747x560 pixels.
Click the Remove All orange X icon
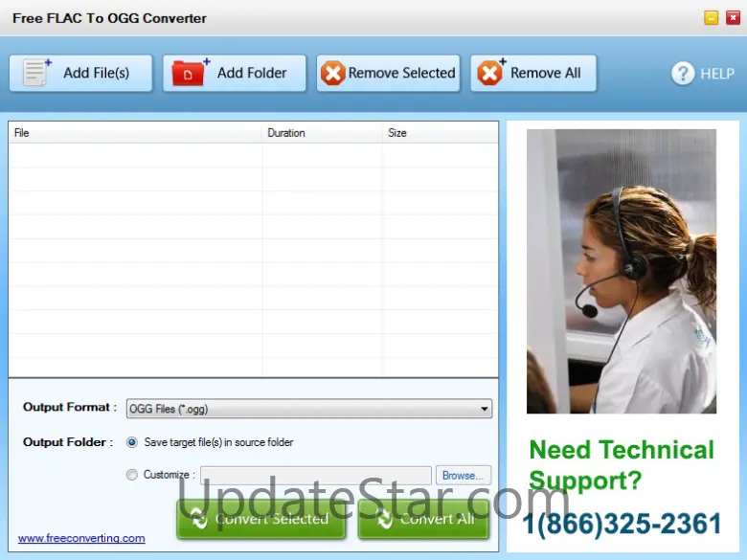coord(490,73)
